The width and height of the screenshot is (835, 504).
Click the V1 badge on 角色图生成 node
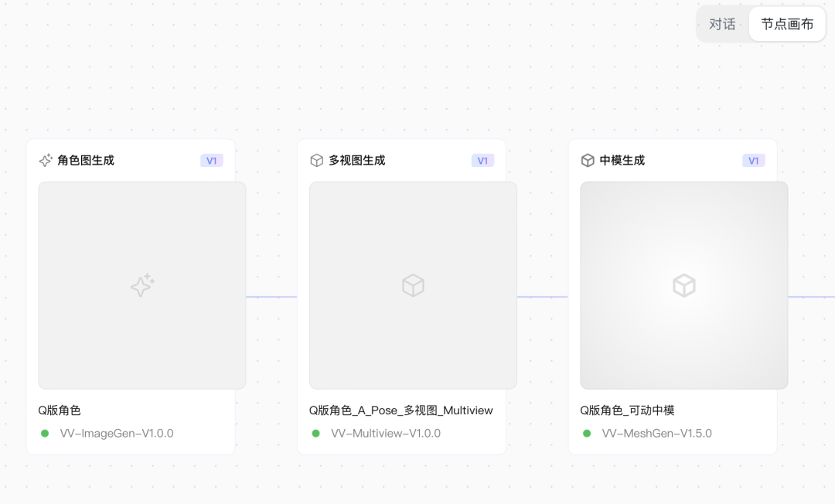(211, 161)
